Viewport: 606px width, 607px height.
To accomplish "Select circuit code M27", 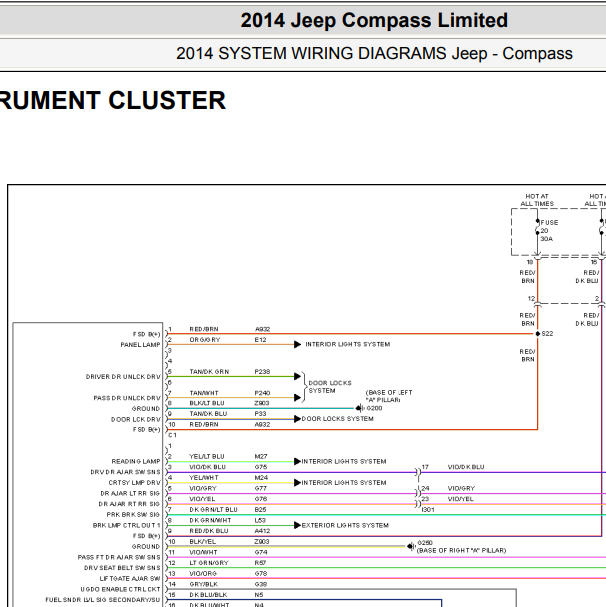I will click(x=261, y=456).
